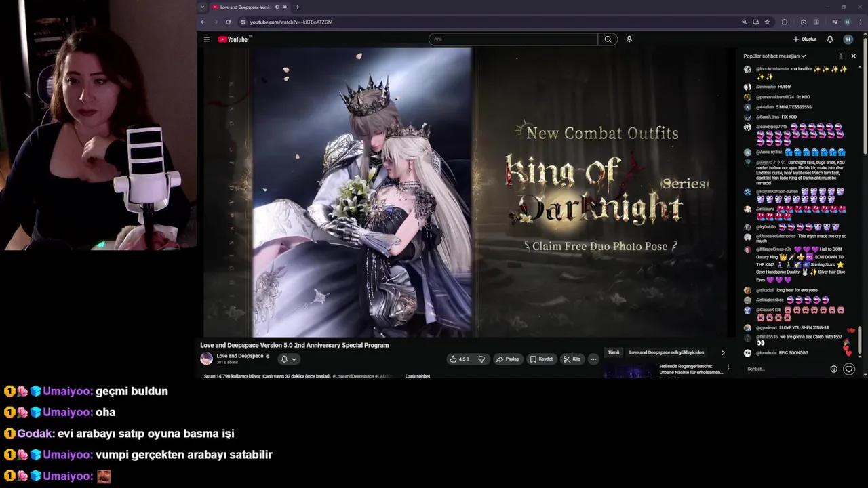Image resolution: width=868 pixels, height=488 pixels.
Task: Select Love and Deepspace adlı yükleyiciden chip
Action: coord(666,352)
